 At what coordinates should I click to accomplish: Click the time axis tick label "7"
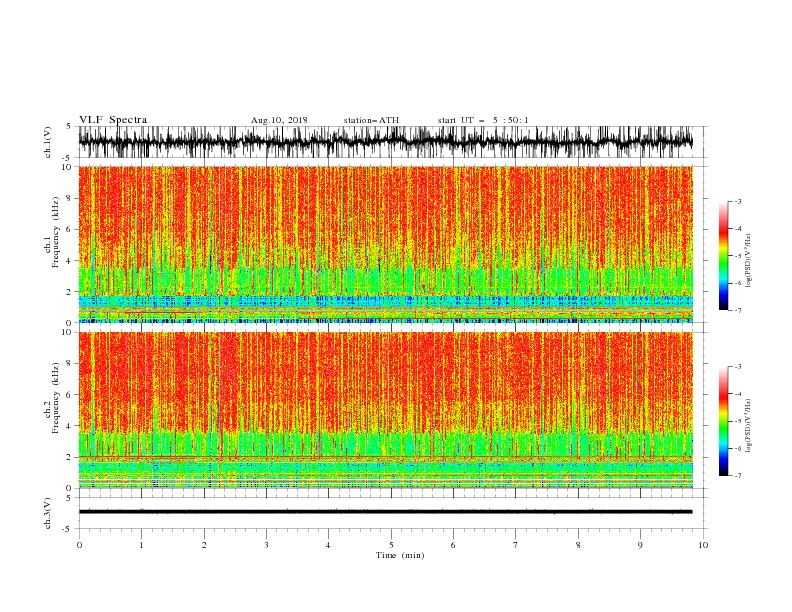coord(516,545)
